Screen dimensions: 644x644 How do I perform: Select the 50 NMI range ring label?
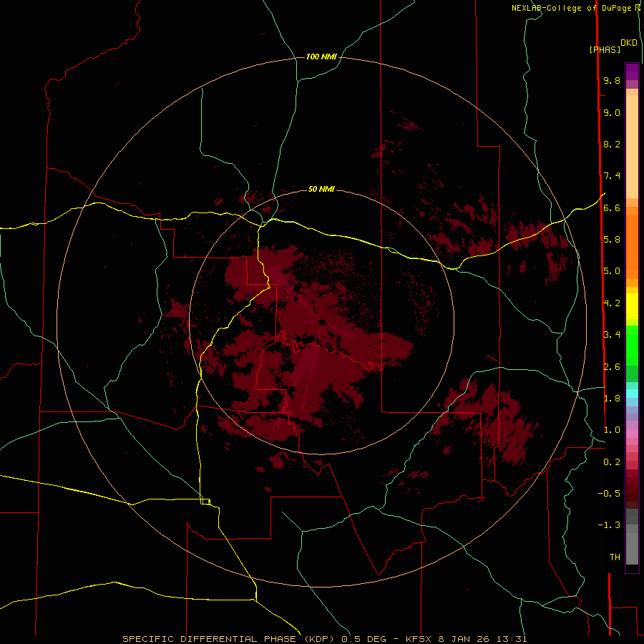(x=321, y=189)
